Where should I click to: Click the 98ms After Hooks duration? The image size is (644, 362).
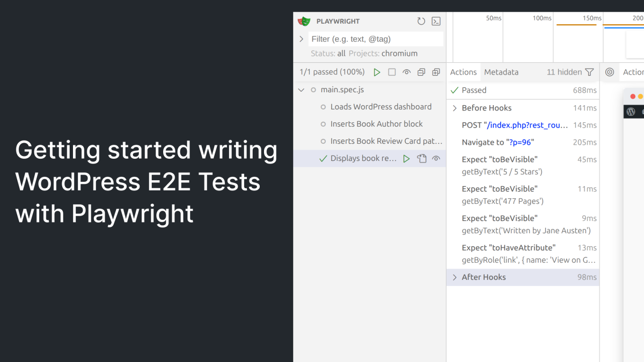pos(587,277)
